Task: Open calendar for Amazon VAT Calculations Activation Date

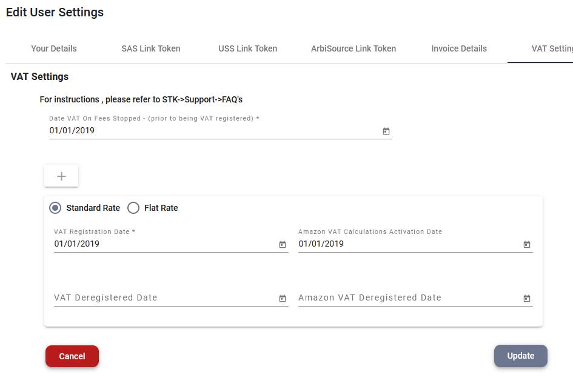Action: 526,245
